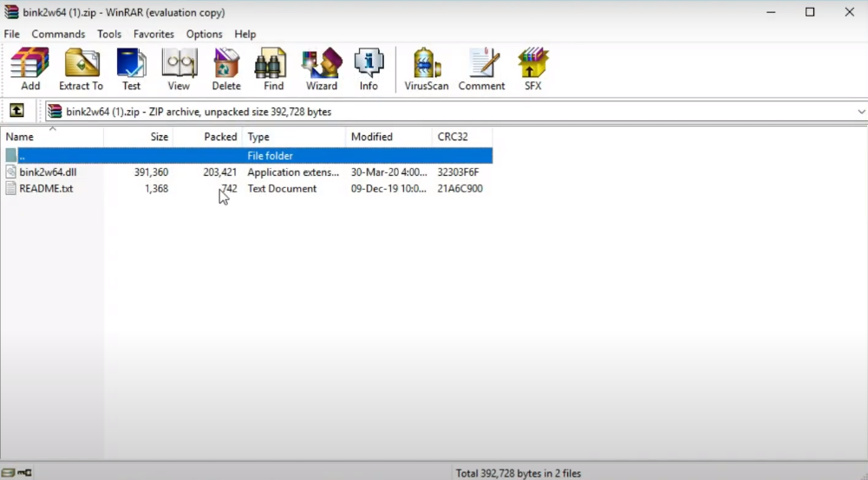Click 'File folder' type in selected row
This screenshot has width=868, height=480.
pos(271,156)
